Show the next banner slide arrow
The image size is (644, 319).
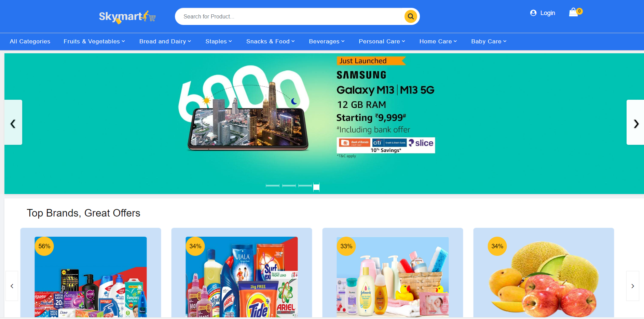635,122
